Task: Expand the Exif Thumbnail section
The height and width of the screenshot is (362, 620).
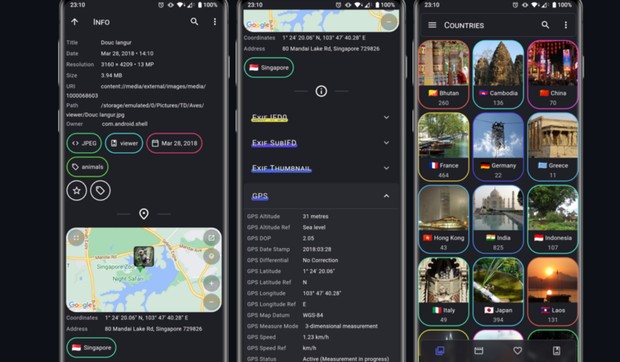Action: pos(321,168)
